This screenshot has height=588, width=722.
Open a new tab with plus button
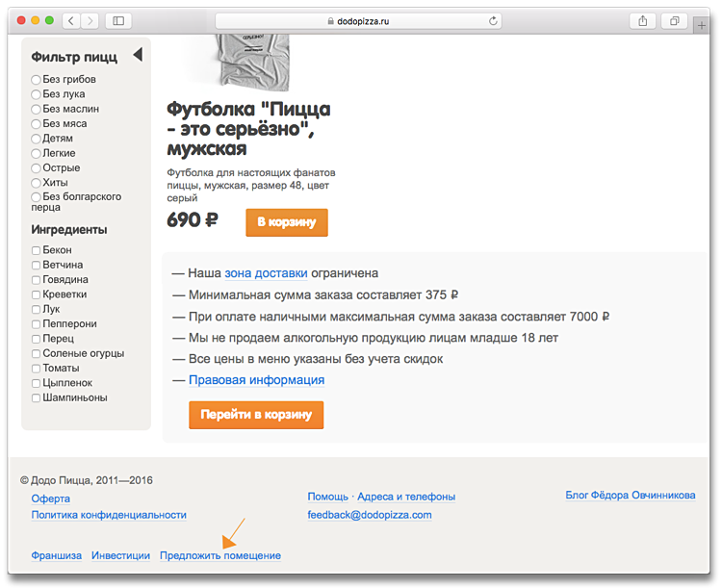click(x=701, y=25)
